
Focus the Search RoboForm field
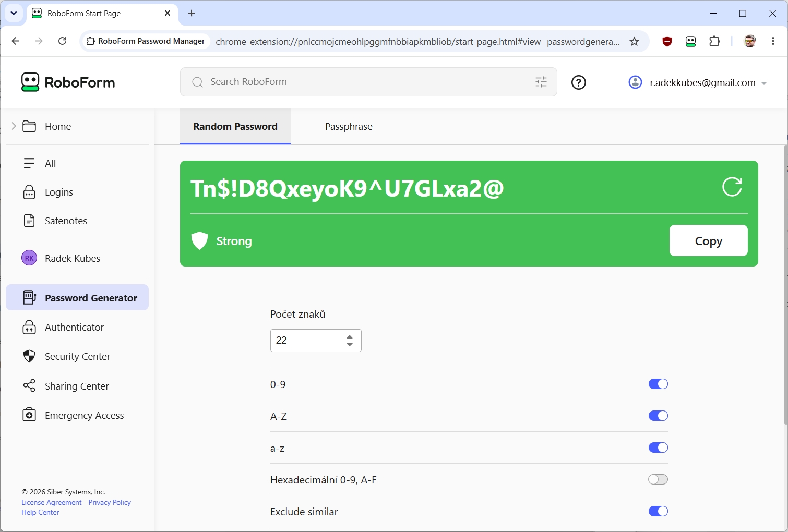pos(368,82)
